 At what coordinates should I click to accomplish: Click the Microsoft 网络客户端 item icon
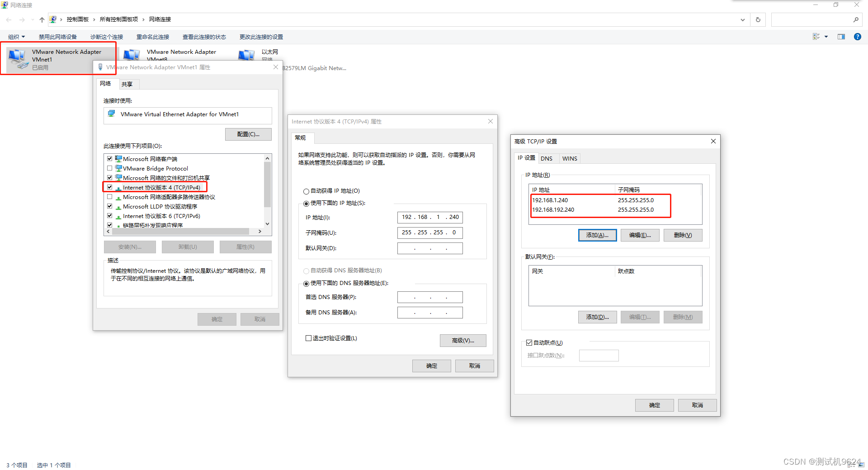(118, 159)
